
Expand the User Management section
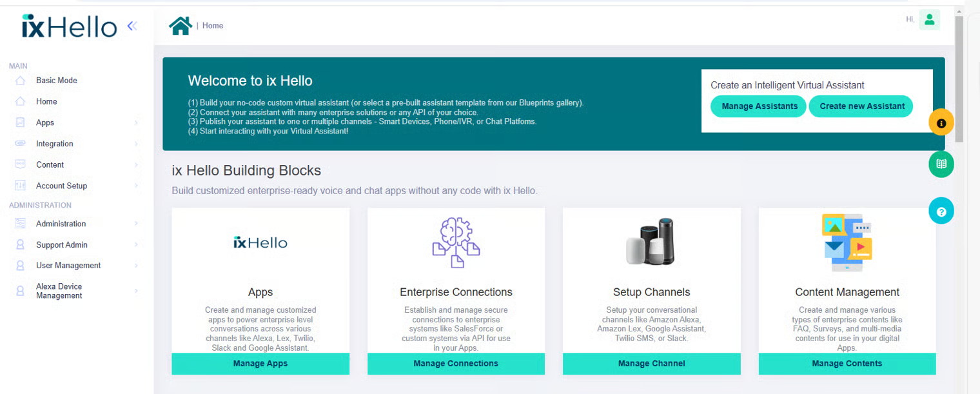[x=68, y=266]
